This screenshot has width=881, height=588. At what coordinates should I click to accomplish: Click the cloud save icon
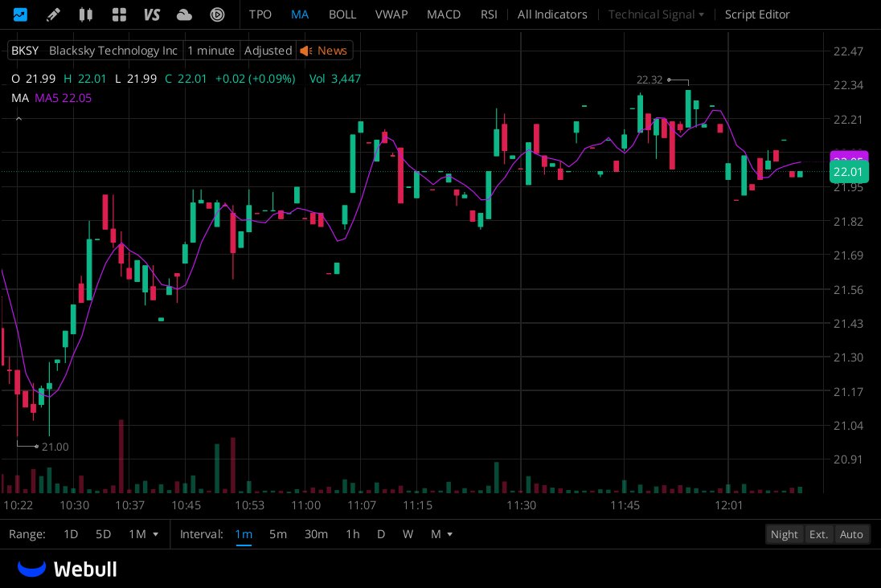184,14
